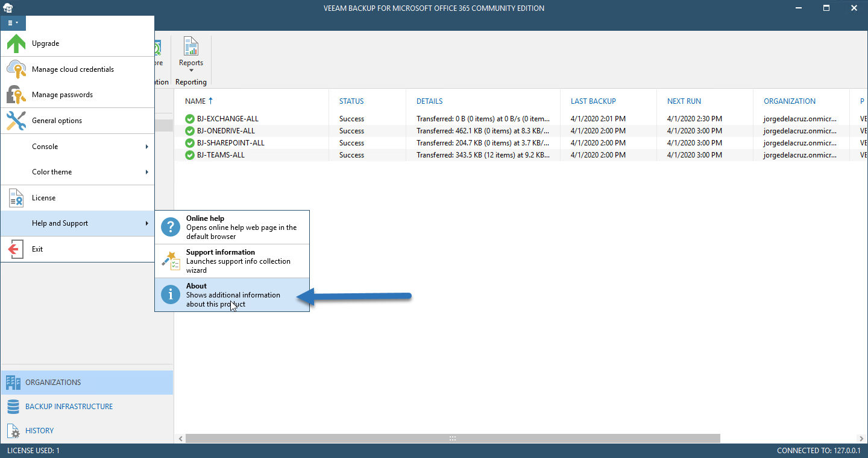Sort jobs by the Status column
This screenshot has width=868, height=458.
click(x=351, y=101)
